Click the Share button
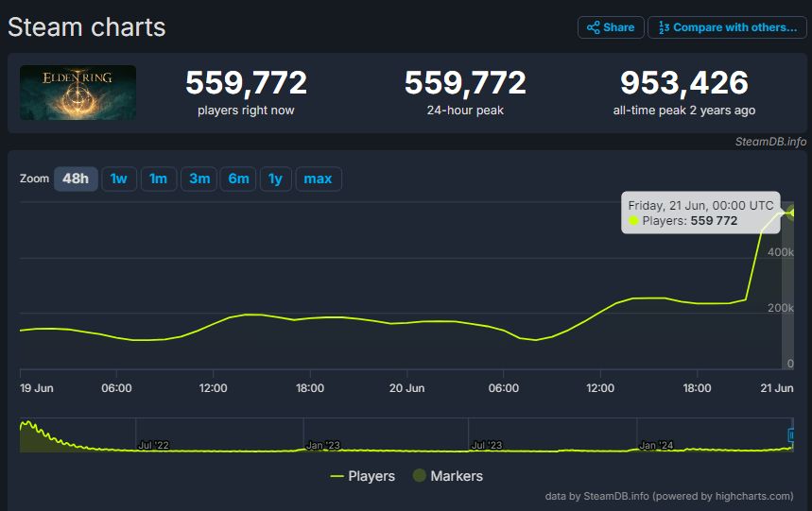 tap(611, 27)
